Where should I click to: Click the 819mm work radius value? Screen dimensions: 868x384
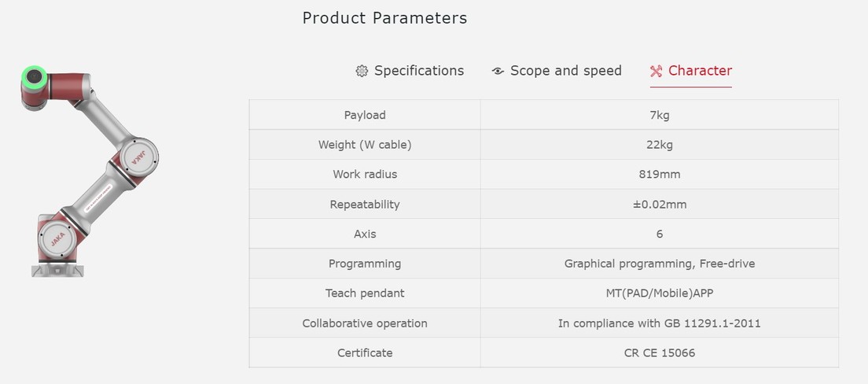tap(659, 174)
